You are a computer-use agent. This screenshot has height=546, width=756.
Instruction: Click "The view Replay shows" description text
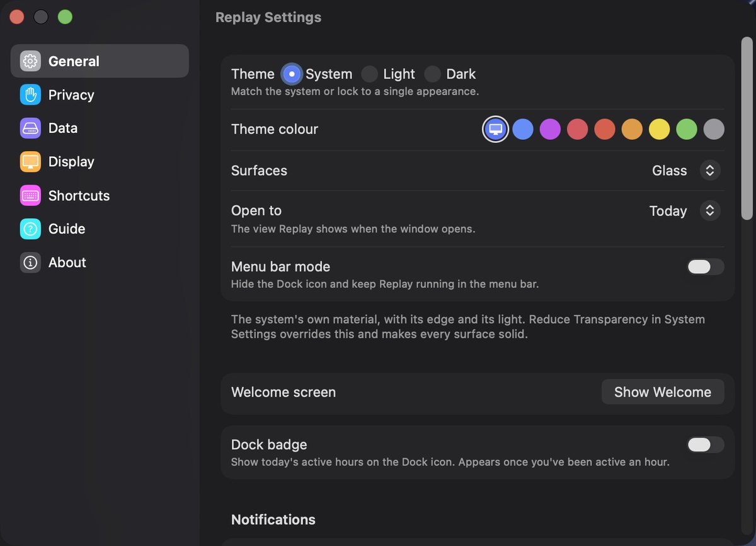coord(353,229)
